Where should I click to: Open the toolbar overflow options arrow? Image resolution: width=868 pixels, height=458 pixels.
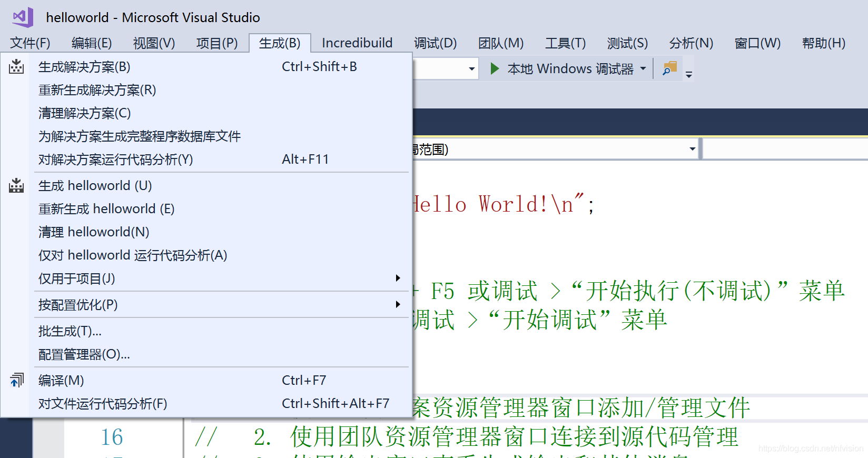688,74
